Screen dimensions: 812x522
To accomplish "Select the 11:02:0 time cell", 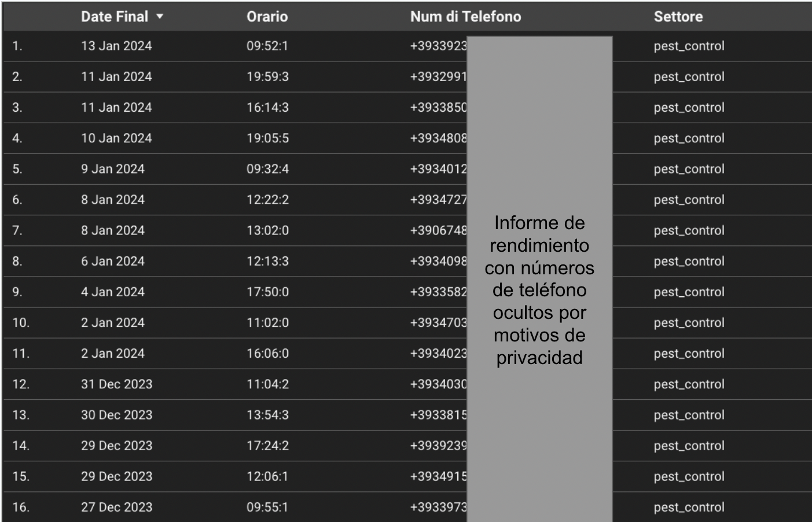I will (x=267, y=322).
